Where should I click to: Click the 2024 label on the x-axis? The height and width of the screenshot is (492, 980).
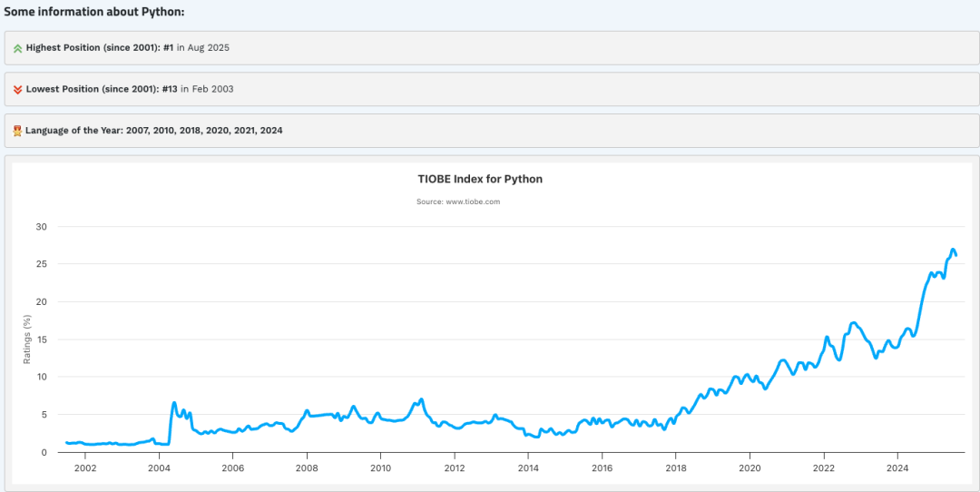pos(897,468)
